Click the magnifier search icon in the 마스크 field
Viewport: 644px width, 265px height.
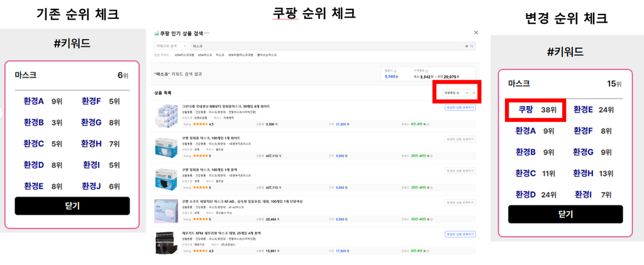pyautogui.click(x=472, y=46)
